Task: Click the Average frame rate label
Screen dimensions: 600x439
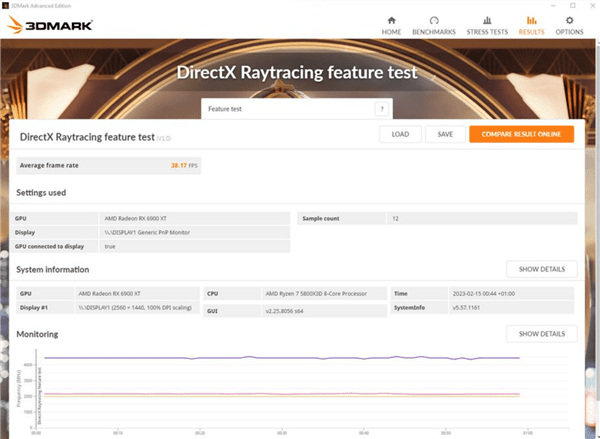Action: (49, 166)
